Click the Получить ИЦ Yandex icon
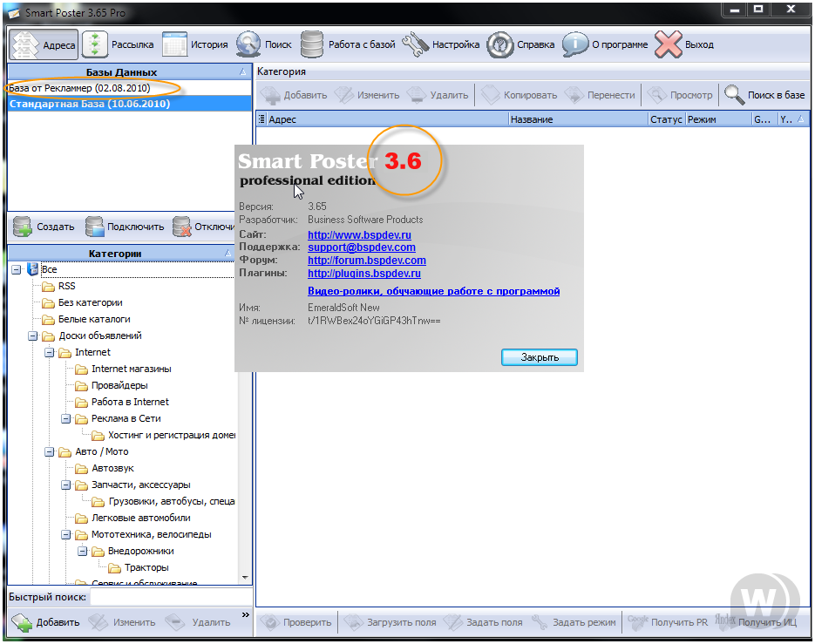The height and width of the screenshot is (644, 815). coord(725,620)
